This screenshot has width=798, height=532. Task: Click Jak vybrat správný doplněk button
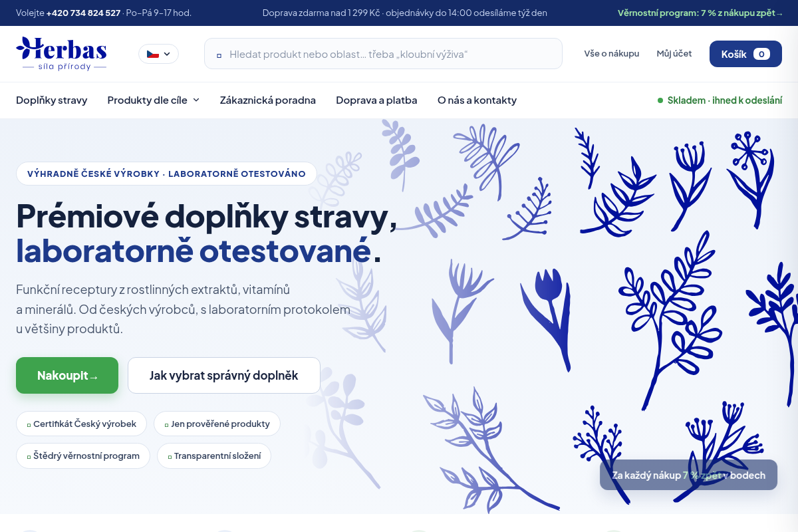tap(224, 376)
